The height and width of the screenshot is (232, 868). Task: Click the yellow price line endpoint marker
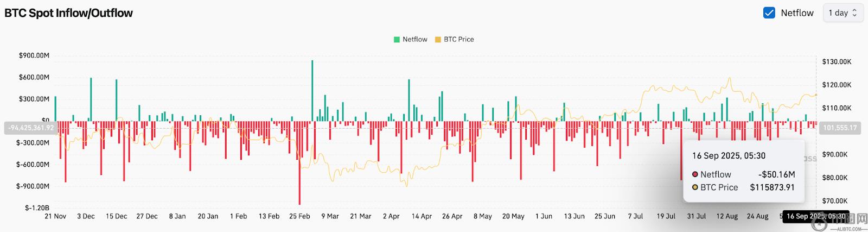816,95
